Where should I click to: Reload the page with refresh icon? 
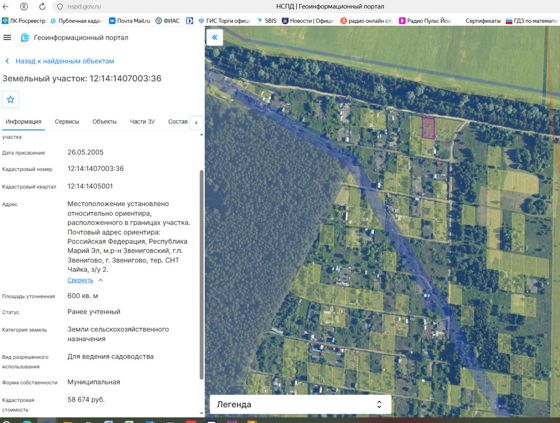[x=42, y=6]
